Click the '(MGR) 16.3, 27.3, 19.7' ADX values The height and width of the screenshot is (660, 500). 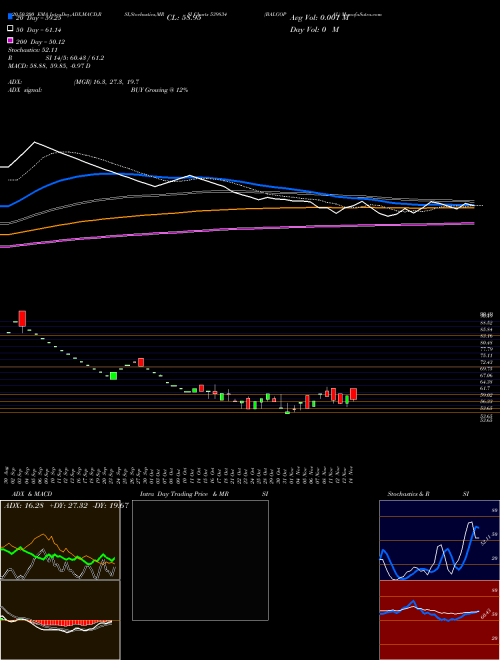pyautogui.click(x=106, y=82)
